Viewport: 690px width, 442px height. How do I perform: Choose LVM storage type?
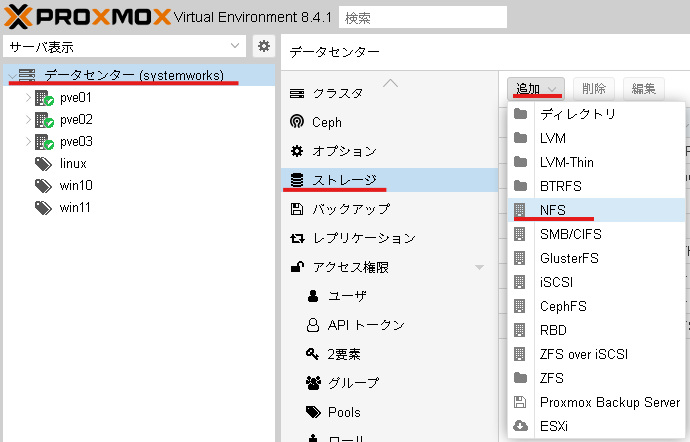[596, 138]
